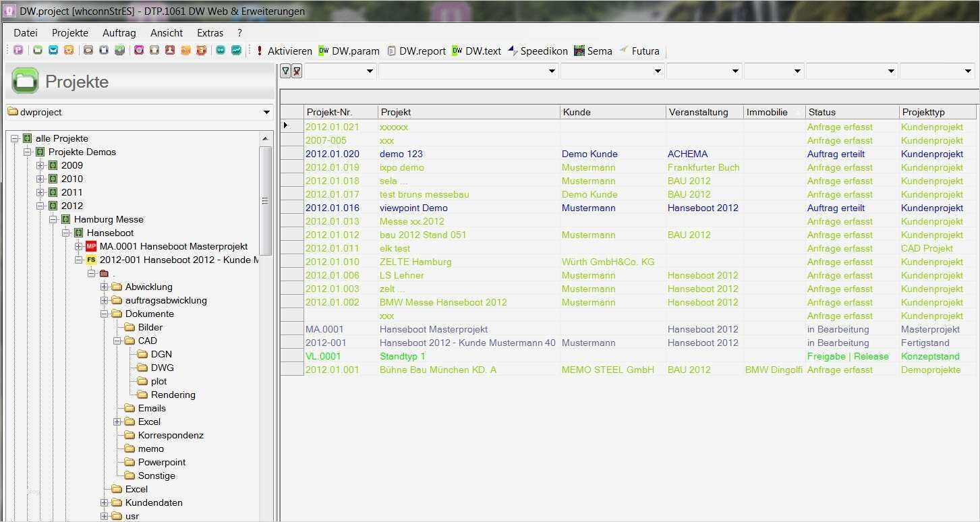Screen dimensions: 980x522
Task: Open the Kunde column filter dropdown
Action: (x=658, y=71)
